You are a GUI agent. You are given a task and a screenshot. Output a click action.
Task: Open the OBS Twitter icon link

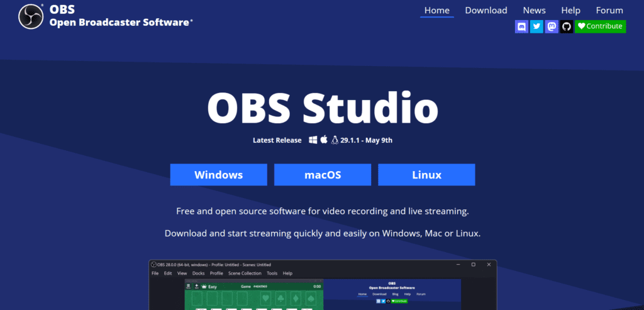[x=536, y=26]
